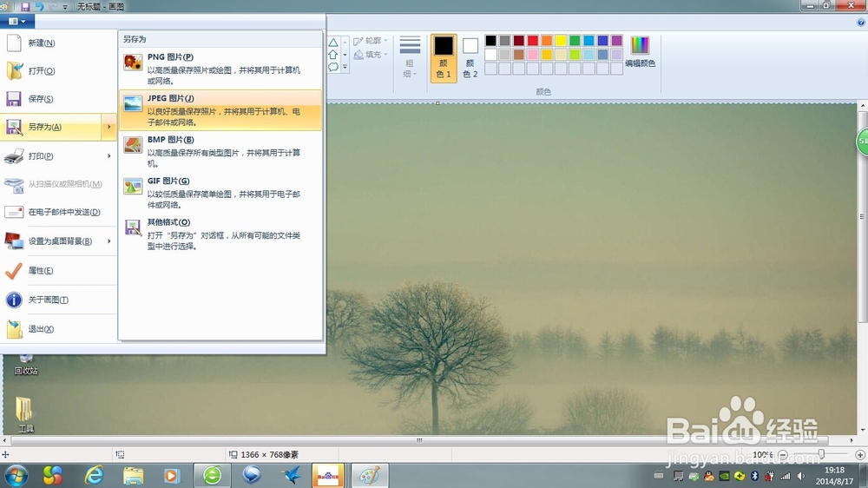Click the Paint help question icon
The image size is (868, 488).
[861, 23]
